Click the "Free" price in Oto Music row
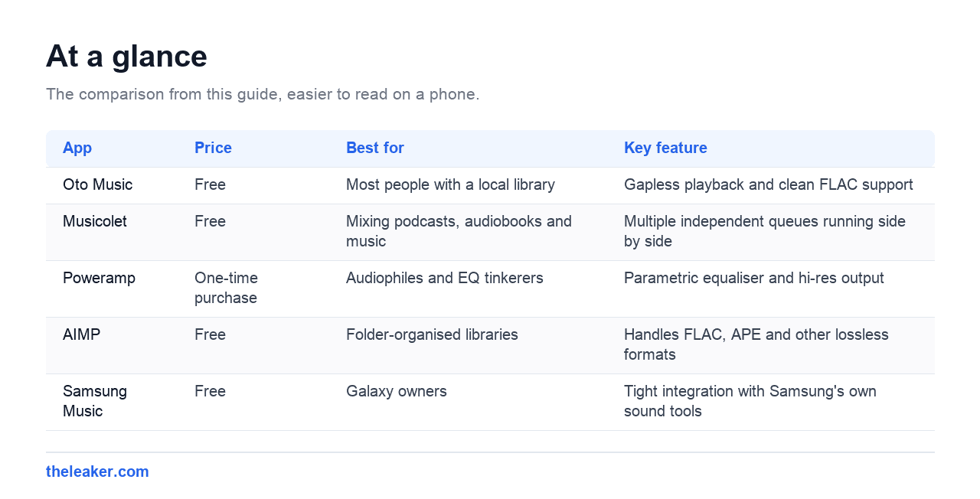This screenshot has width=980, height=499. pyautogui.click(x=210, y=184)
